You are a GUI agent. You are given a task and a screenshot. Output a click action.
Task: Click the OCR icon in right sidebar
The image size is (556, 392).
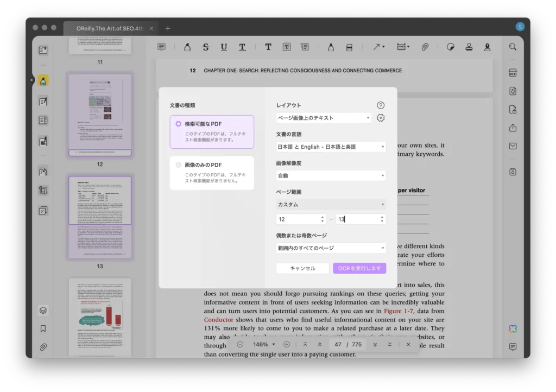(513, 73)
